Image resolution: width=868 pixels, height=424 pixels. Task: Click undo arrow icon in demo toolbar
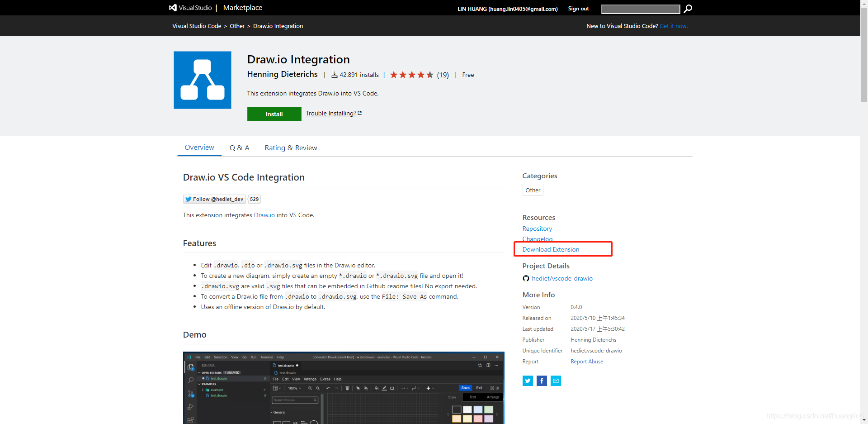coord(328,388)
